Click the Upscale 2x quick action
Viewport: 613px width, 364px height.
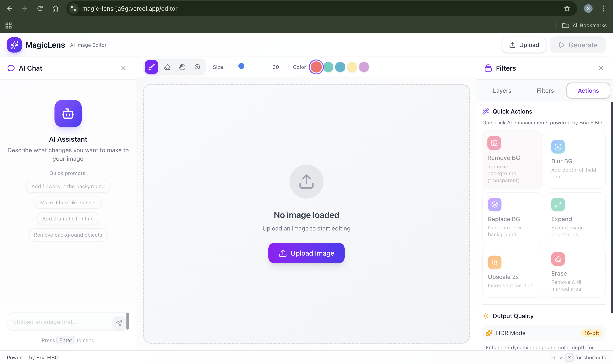(x=512, y=272)
